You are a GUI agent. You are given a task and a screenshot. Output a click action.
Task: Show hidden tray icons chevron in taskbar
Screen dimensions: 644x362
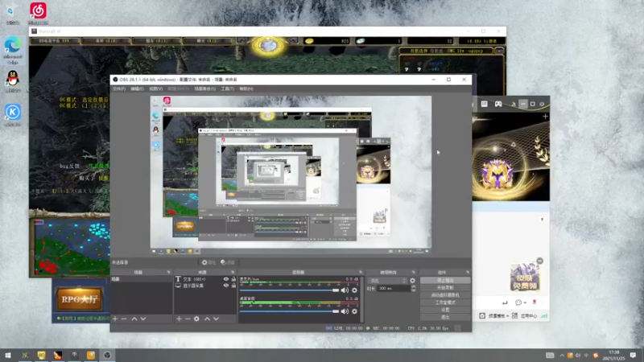pyautogui.click(x=562, y=356)
